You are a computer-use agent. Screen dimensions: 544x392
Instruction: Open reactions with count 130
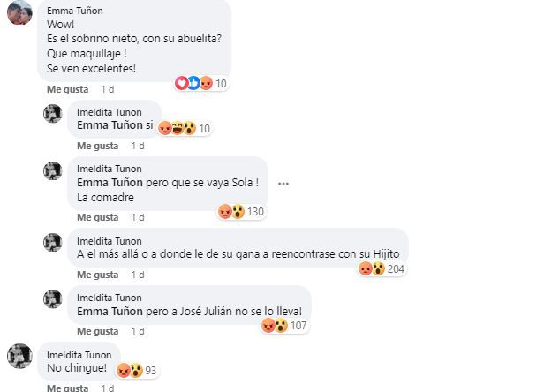point(240,212)
